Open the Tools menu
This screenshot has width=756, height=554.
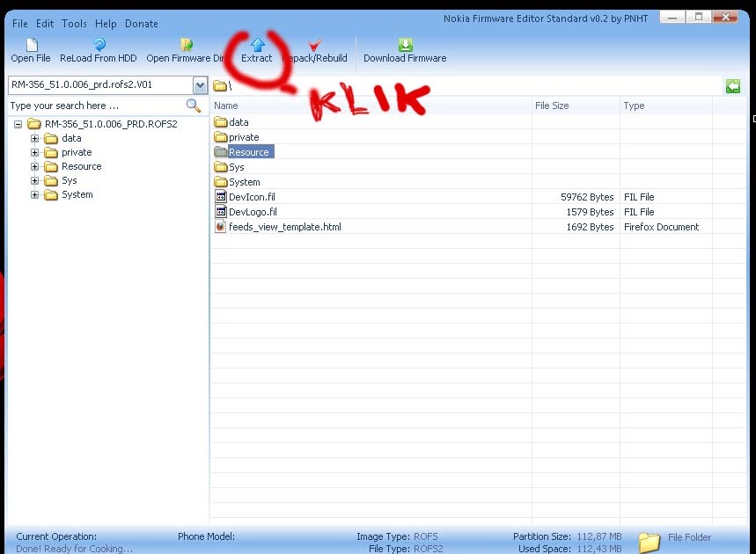[74, 24]
